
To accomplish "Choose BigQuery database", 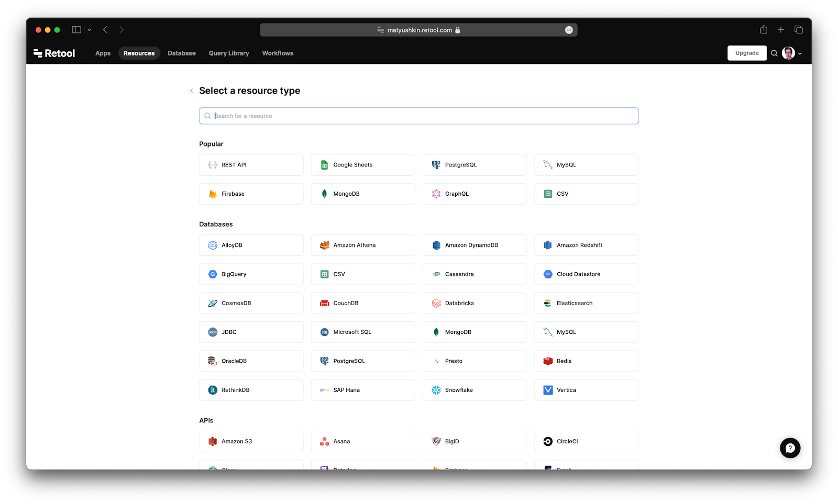I will [251, 274].
